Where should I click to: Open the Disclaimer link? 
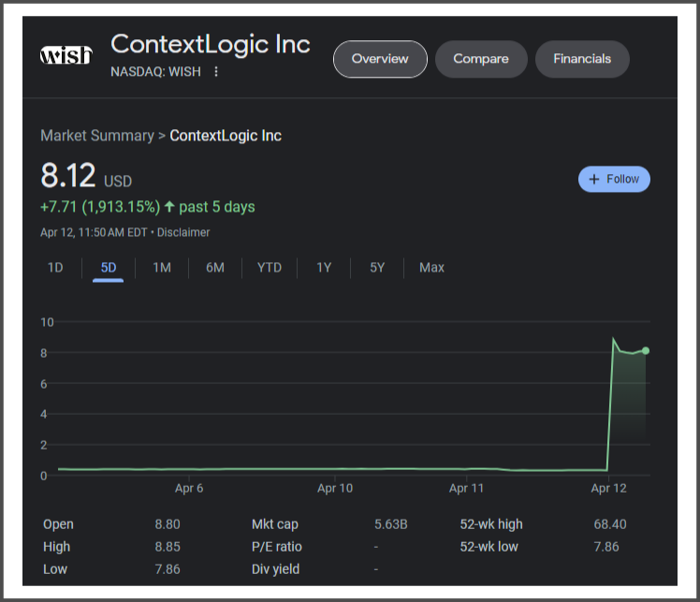(x=183, y=232)
